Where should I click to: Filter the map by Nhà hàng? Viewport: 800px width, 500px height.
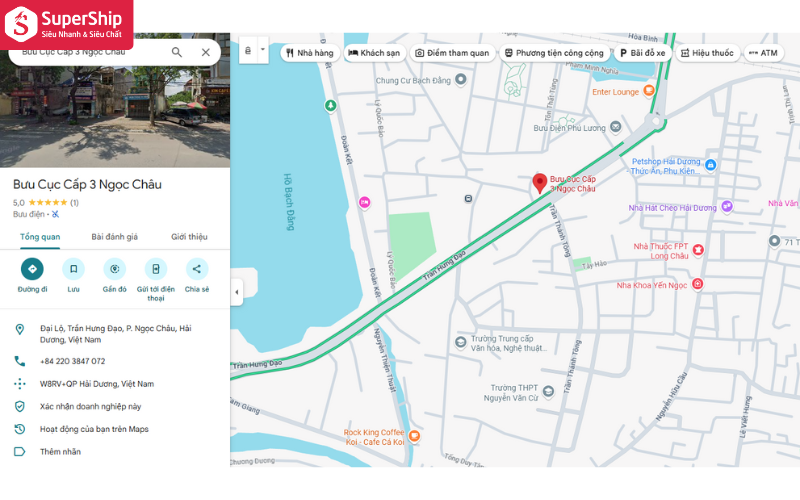(310, 53)
